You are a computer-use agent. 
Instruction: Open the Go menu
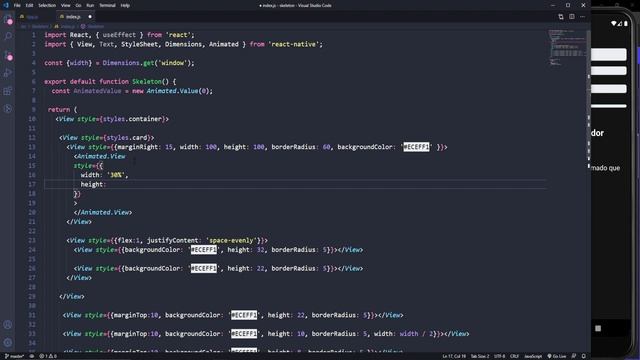(78, 5)
